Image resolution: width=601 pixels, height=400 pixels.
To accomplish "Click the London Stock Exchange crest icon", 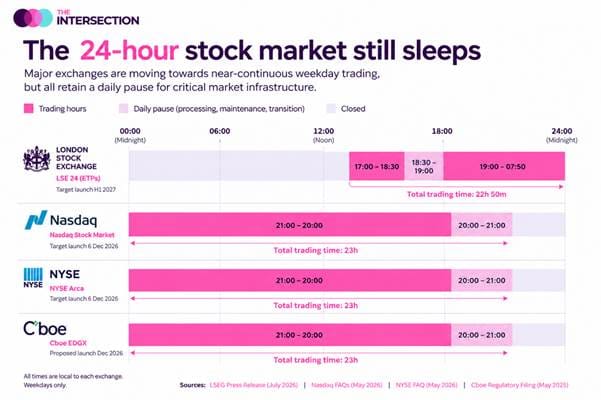I will click(36, 158).
